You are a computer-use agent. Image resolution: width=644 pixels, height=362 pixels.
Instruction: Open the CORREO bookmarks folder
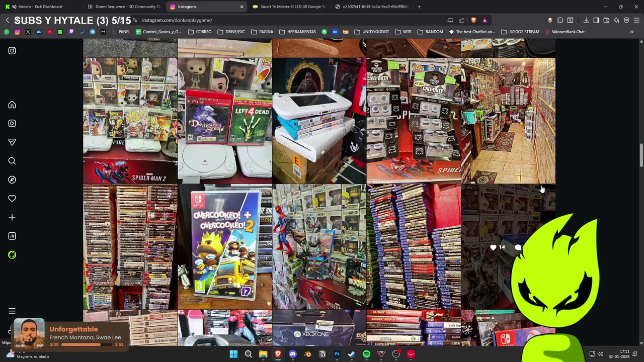199,32
